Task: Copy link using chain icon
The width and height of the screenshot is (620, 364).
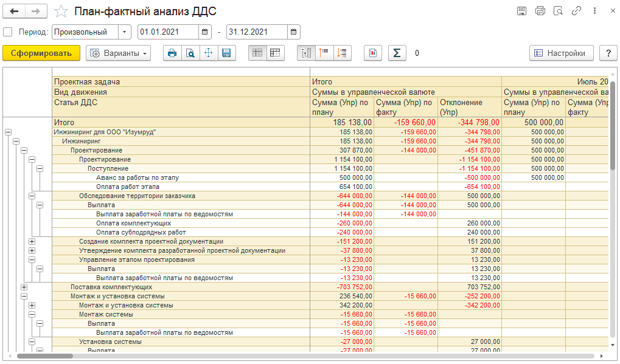Action: [576, 11]
